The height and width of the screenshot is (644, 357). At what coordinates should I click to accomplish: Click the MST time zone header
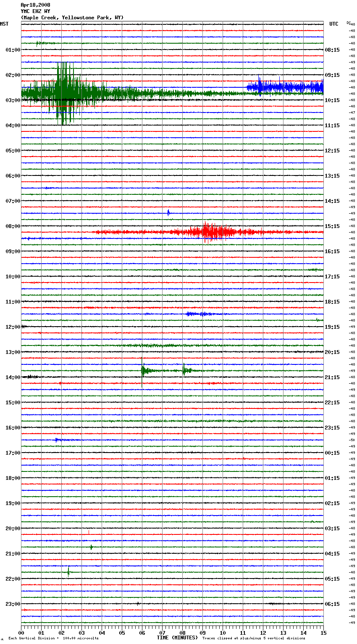click(4, 24)
